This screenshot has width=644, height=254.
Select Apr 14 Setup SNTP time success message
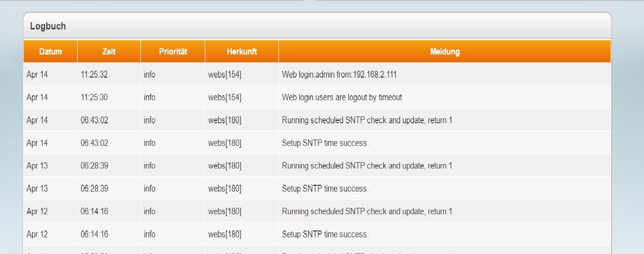[x=325, y=143]
